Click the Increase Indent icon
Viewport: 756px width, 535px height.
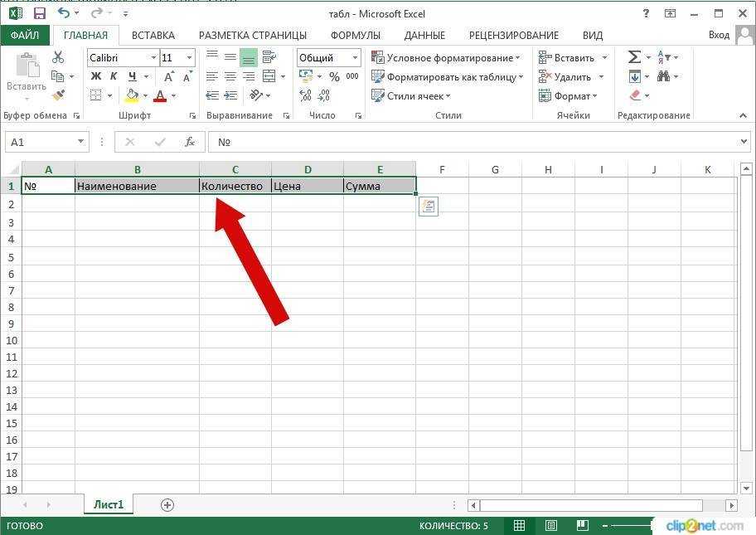click(230, 95)
